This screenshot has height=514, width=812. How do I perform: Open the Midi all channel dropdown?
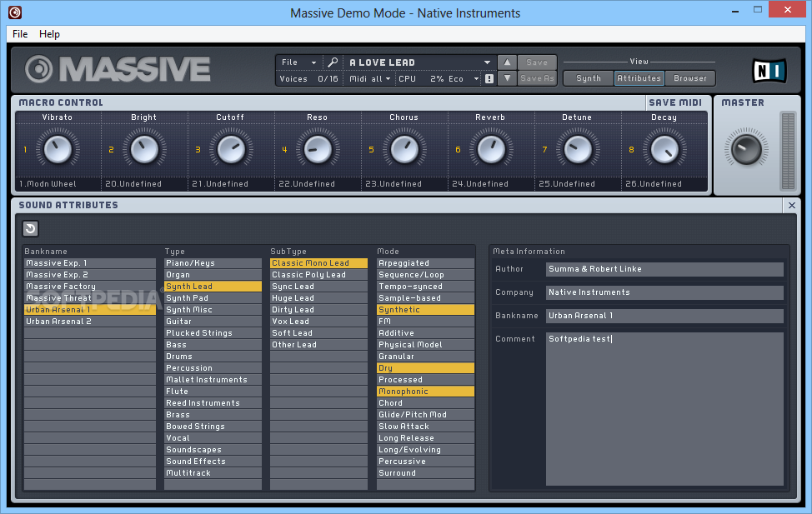pyautogui.click(x=369, y=78)
